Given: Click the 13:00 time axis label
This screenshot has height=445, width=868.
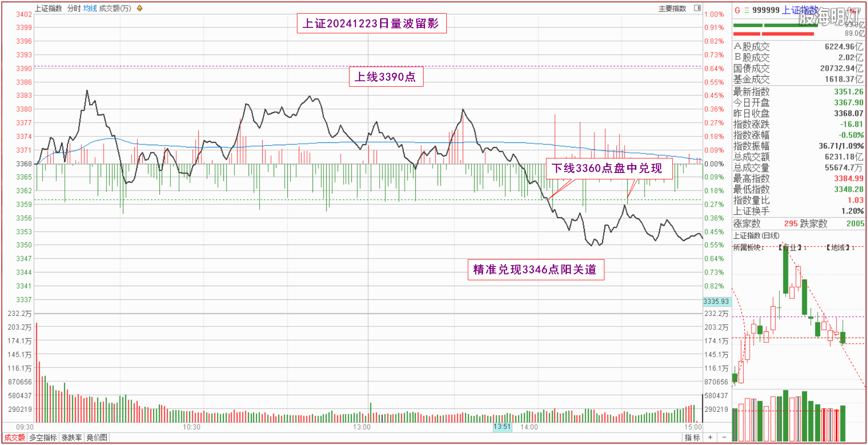Looking at the screenshot, I should (x=361, y=427).
